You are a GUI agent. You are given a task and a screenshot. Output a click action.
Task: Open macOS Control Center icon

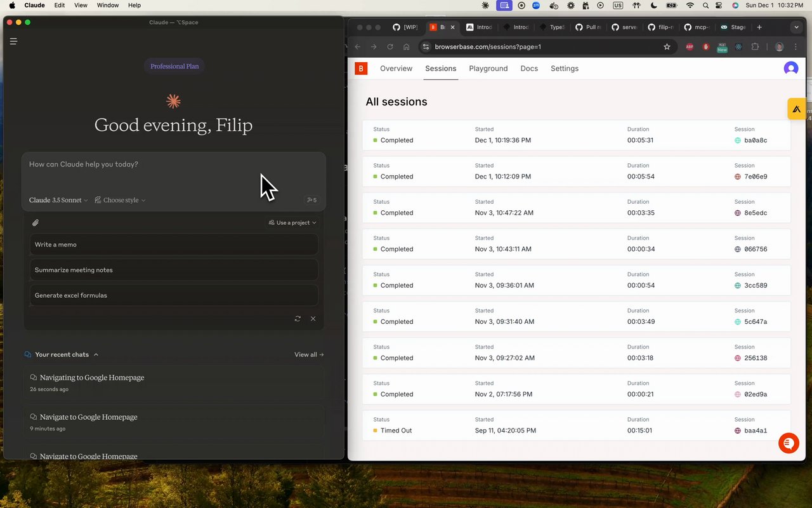point(719,5)
